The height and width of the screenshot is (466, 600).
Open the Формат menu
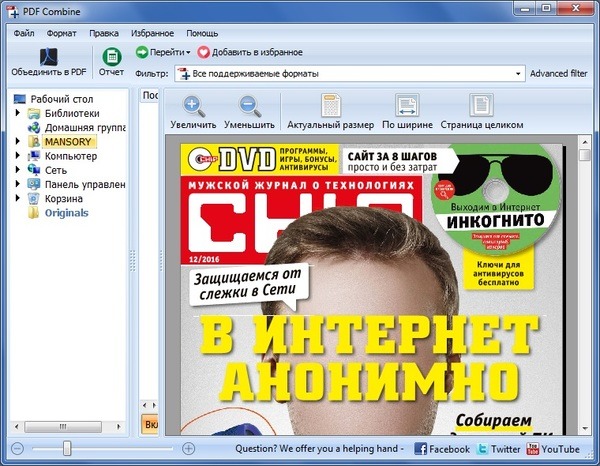pyautogui.click(x=61, y=33)
